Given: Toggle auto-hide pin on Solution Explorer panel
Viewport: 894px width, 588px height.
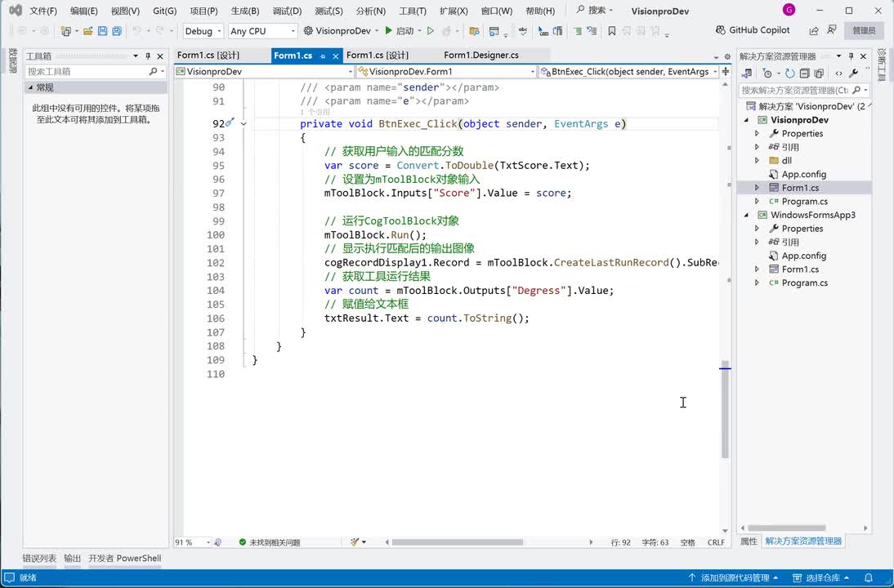Looking at the screenshot, I should pos(851,56).
